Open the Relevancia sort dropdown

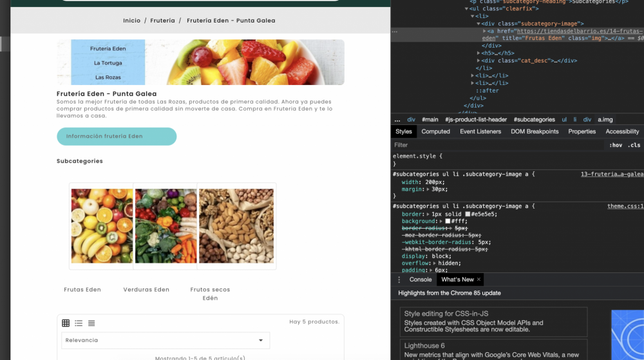tap(166, 340)
